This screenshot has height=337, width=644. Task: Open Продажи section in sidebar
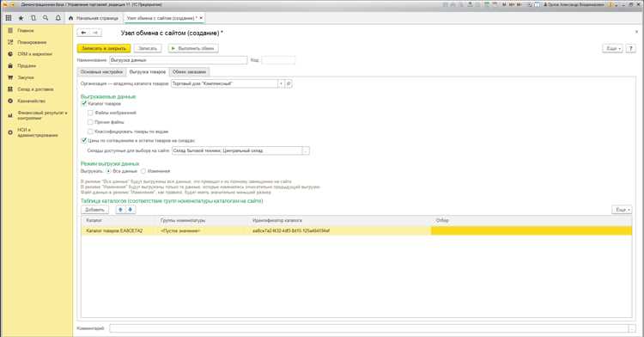point(27,65)
